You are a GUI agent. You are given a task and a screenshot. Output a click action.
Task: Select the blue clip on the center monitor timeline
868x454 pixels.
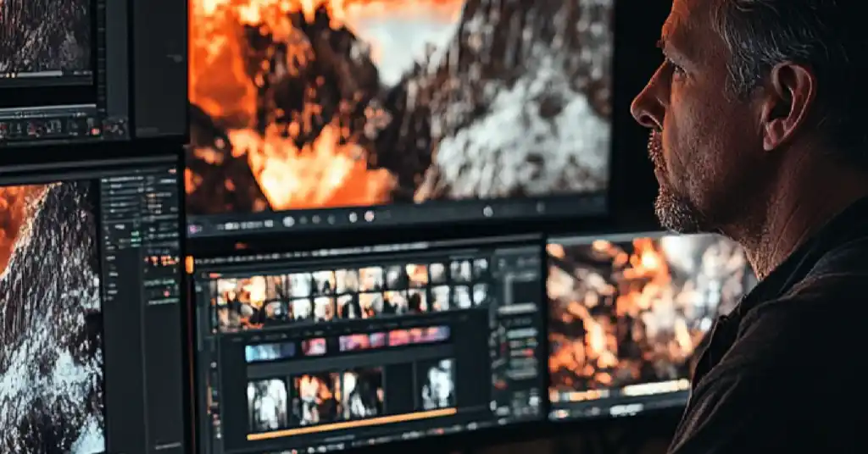[270, 352]
